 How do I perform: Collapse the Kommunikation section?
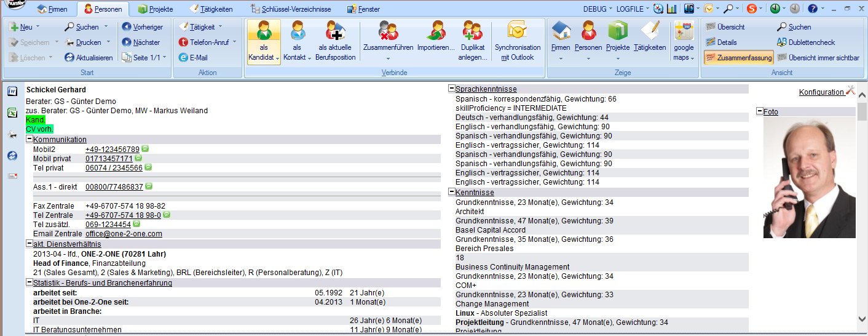[30, 140]
